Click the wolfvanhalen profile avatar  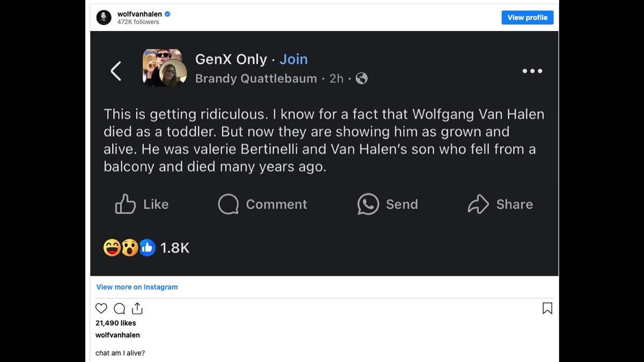[104, 18]
